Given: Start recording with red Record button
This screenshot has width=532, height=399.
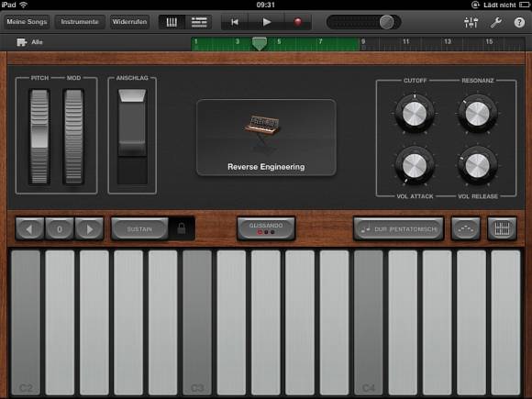Looking at the screenshot, I should 297,22.
